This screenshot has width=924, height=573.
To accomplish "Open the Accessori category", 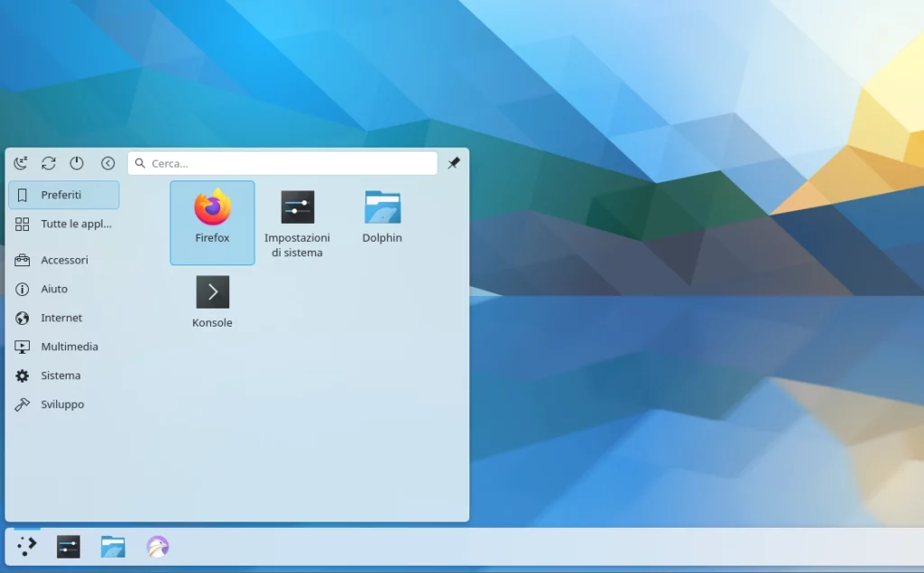I will [x=63, y=260].
